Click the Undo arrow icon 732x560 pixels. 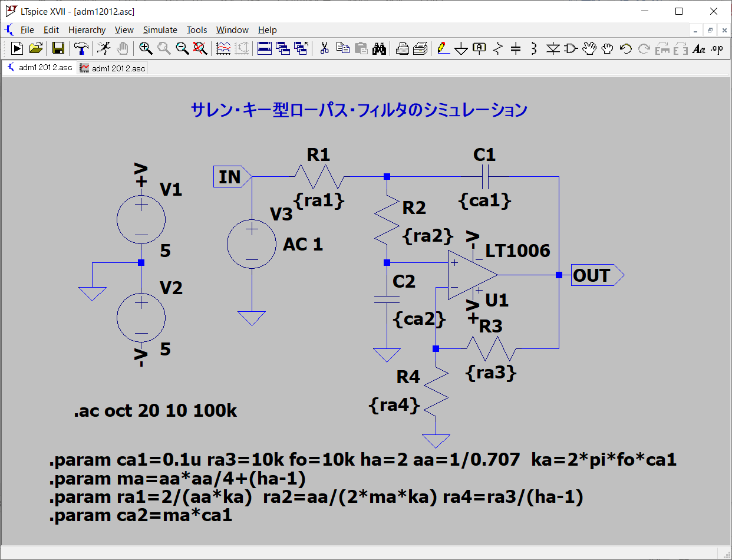(x=625, y=49)
